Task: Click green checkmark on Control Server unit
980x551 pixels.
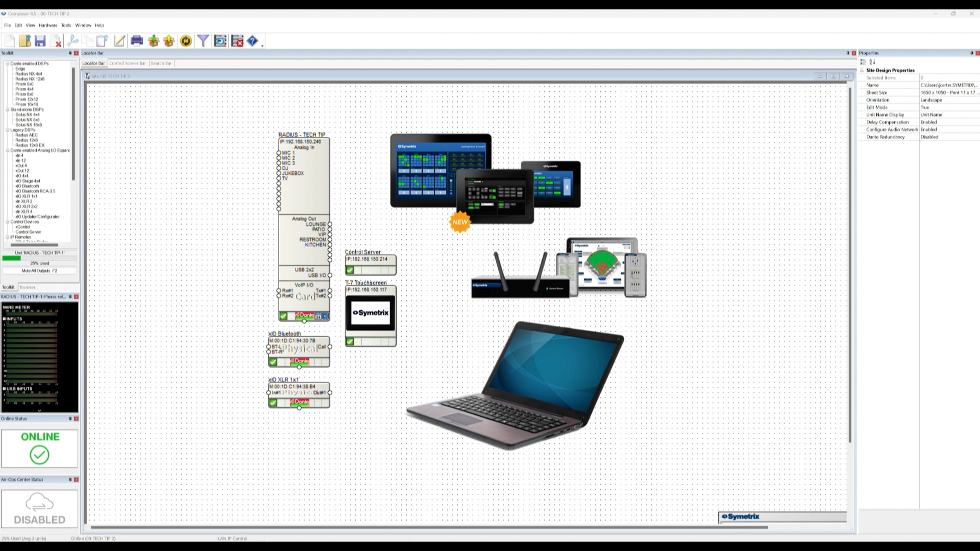Action: [350, 270]
